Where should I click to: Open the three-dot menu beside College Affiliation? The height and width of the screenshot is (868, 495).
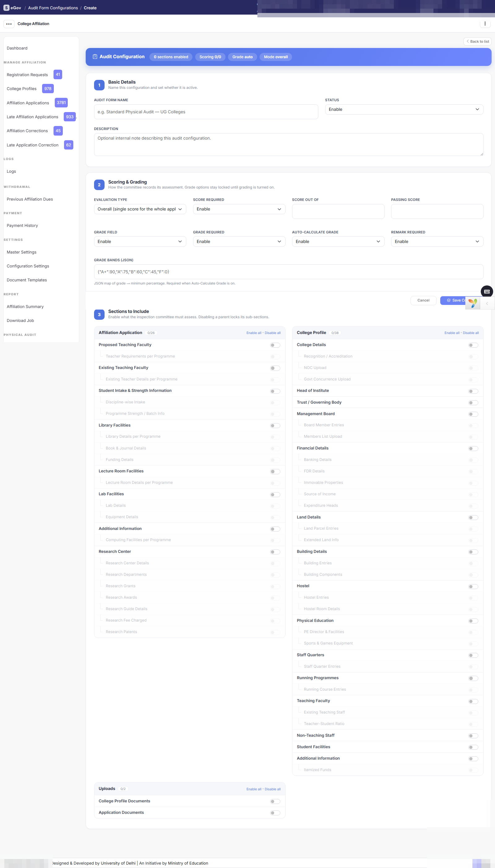tap(9, 24)
